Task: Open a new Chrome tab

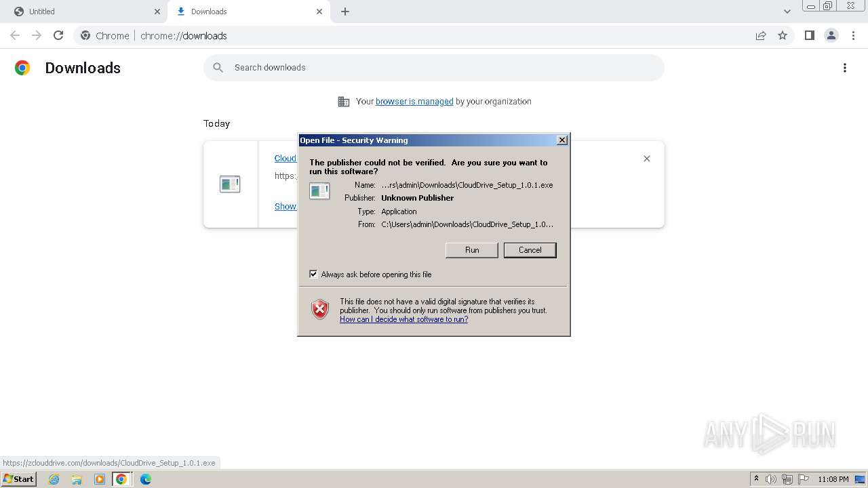Action: (345, 12)
